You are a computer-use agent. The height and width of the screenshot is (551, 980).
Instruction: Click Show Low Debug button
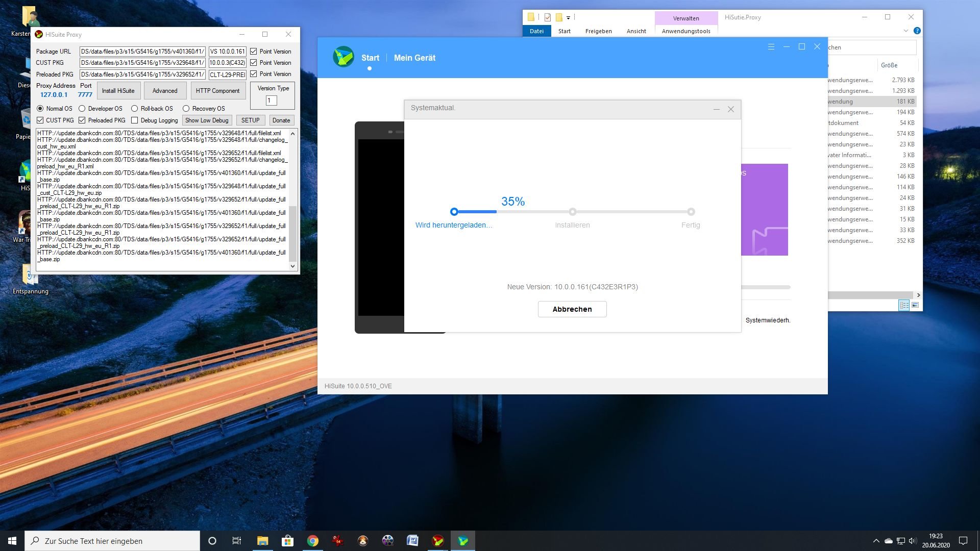coord(207,120)
